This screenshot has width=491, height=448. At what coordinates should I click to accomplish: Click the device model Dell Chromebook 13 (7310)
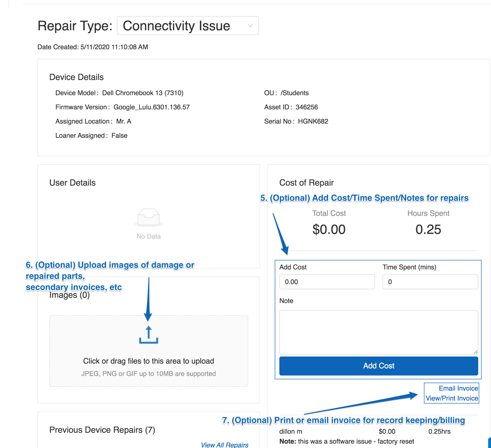click(x=143, y=93)
